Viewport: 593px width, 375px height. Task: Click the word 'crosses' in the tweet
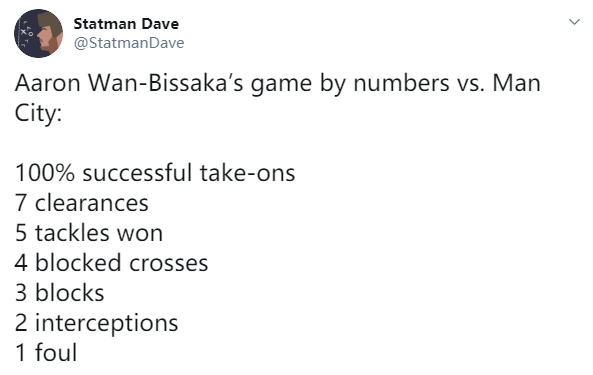pyautogui.click(x=168, y=263)
